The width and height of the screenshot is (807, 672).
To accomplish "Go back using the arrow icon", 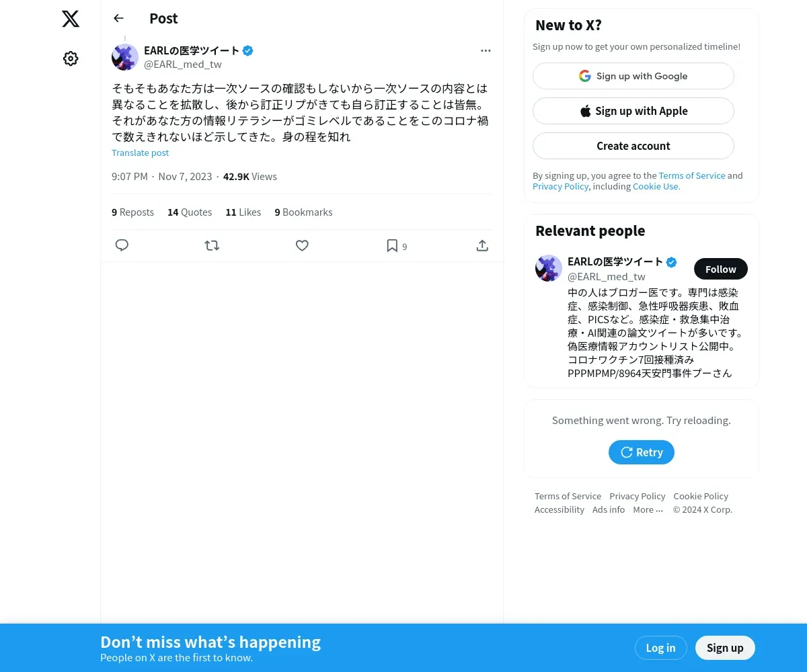I will point(118,18).
